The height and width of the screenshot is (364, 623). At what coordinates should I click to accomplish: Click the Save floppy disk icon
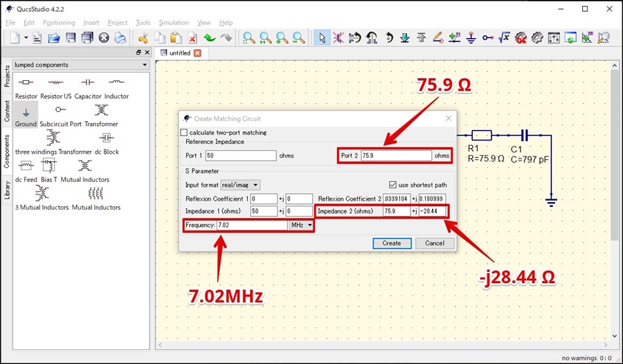[x=71, y=38]
